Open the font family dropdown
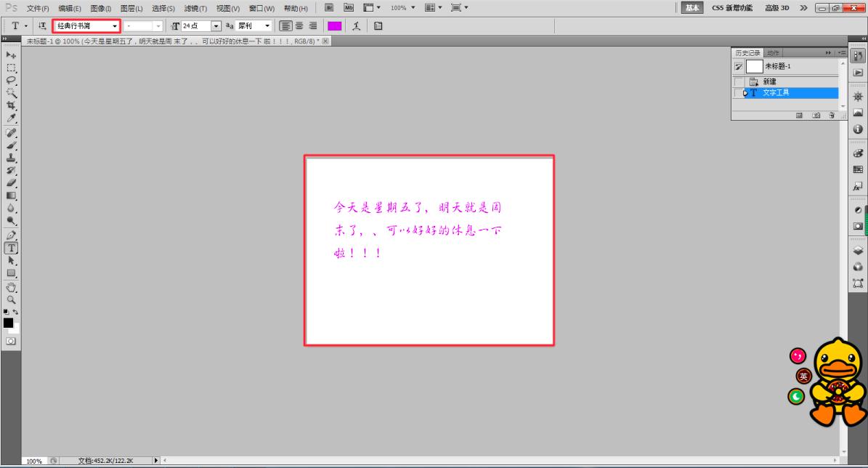The width and height of the screenshot is (868, 468). (x=116, y=25)
